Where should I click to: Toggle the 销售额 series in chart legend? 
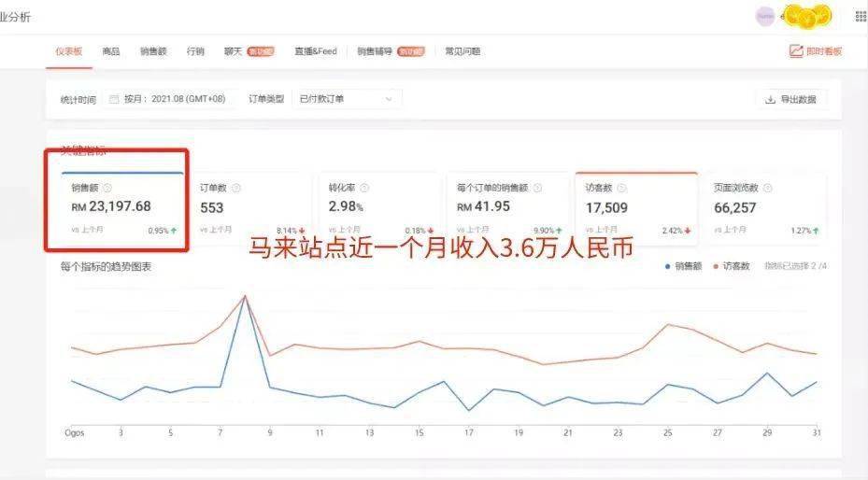pos(683,266)
